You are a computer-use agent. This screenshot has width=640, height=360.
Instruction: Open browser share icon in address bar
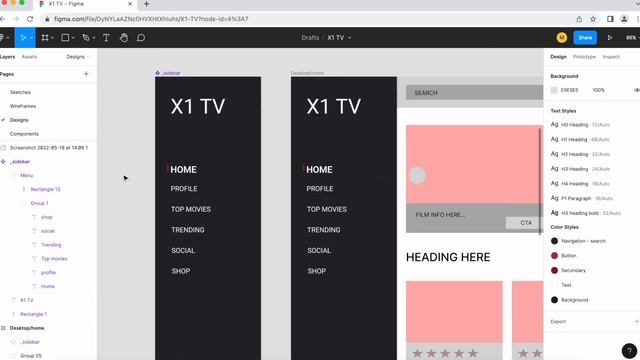579,19
